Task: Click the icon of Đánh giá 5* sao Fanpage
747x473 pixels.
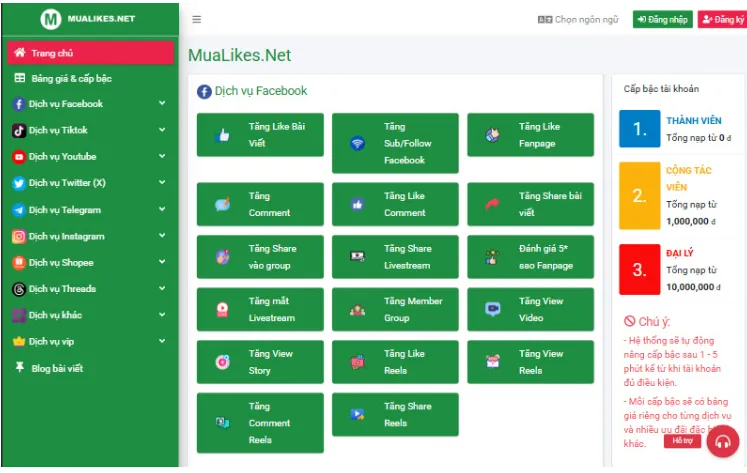Action: (x=492, y=257)
